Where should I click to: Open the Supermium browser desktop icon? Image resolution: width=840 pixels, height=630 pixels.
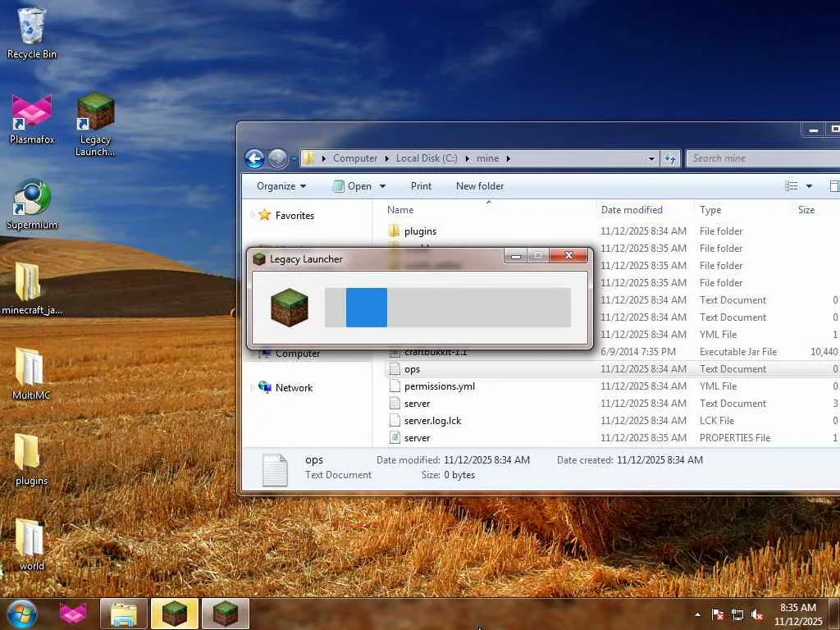tap(32, 204)
